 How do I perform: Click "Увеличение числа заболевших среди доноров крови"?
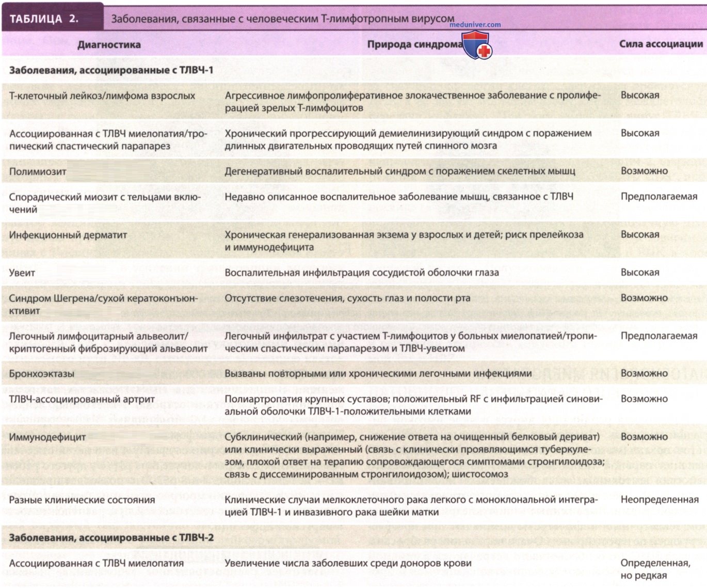tap(348, 563)
